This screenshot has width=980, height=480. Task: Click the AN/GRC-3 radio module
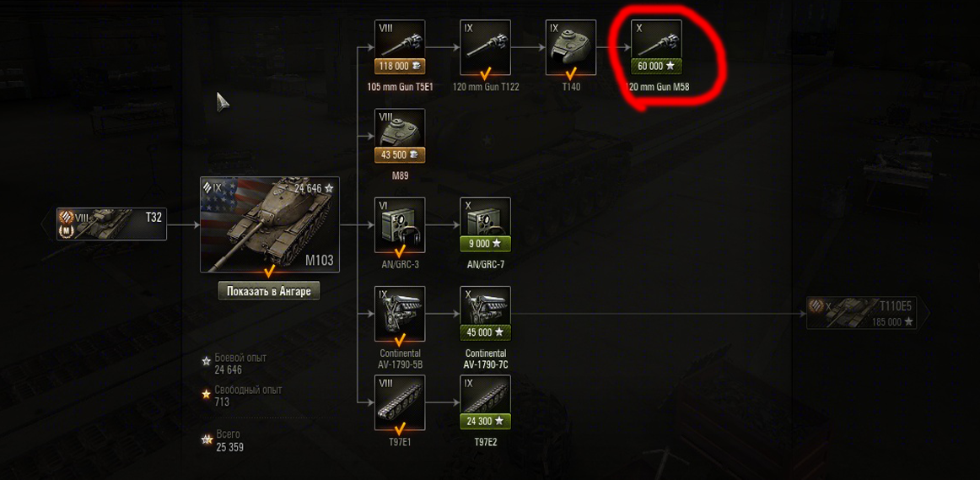[400, 225]
